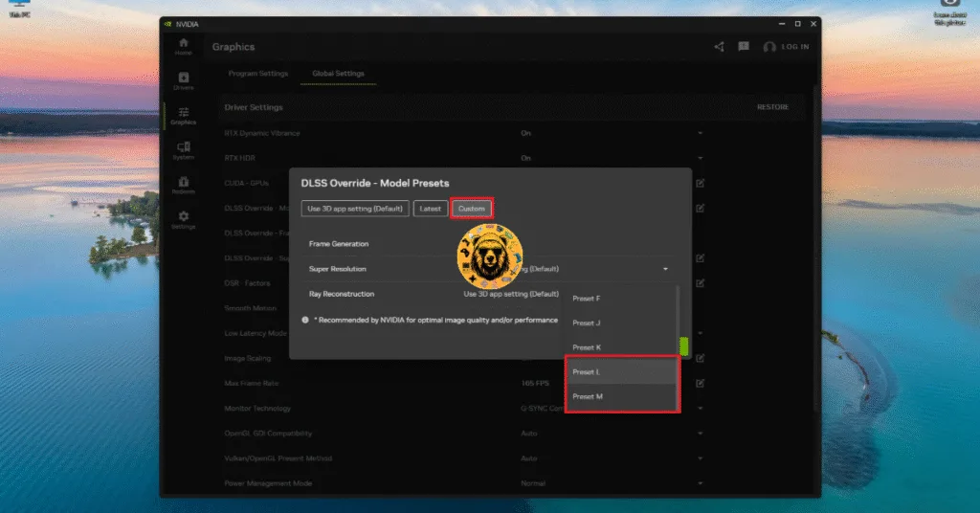Select Preset M from the list
Screen dimensions: 980x513
pyautogui.click(x=621, y=396)
